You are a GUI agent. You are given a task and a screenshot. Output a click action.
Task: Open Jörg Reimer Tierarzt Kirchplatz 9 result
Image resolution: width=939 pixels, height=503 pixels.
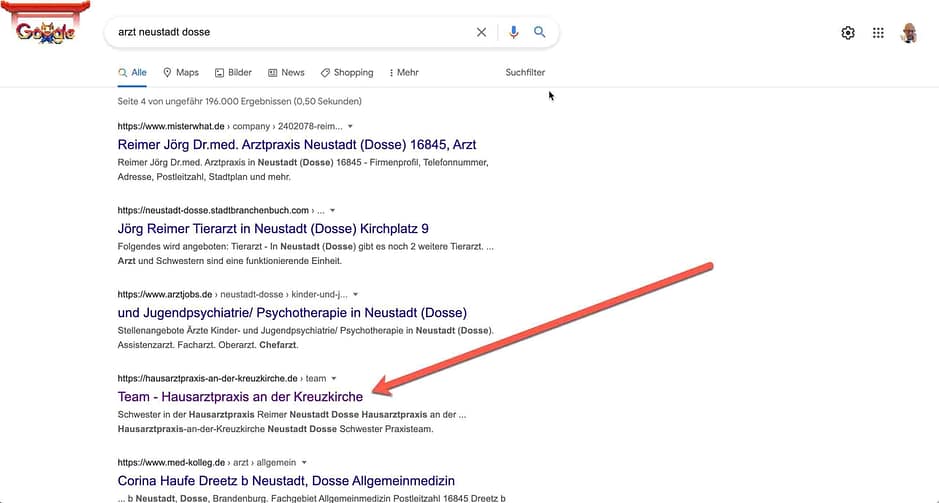273,229
